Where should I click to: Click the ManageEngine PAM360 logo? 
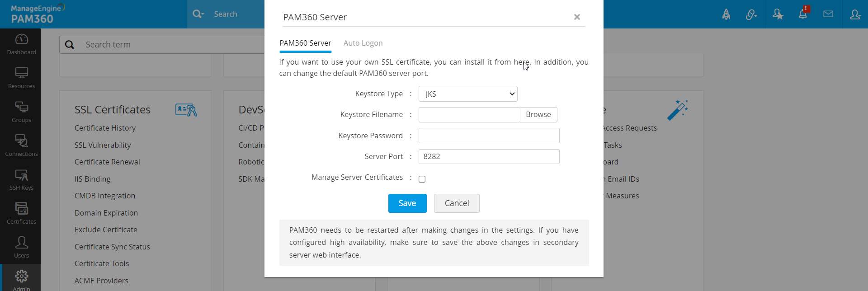coord(38,14)
